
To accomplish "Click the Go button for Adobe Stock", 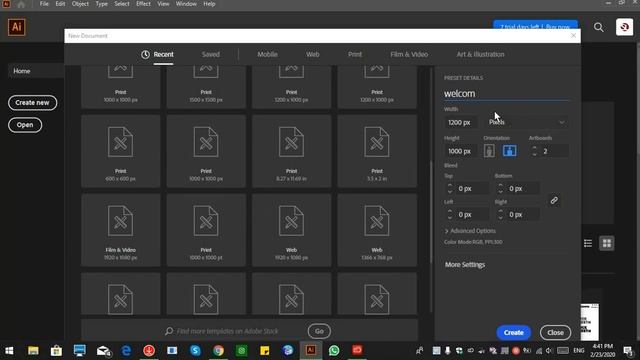I will tap(319, 331).
